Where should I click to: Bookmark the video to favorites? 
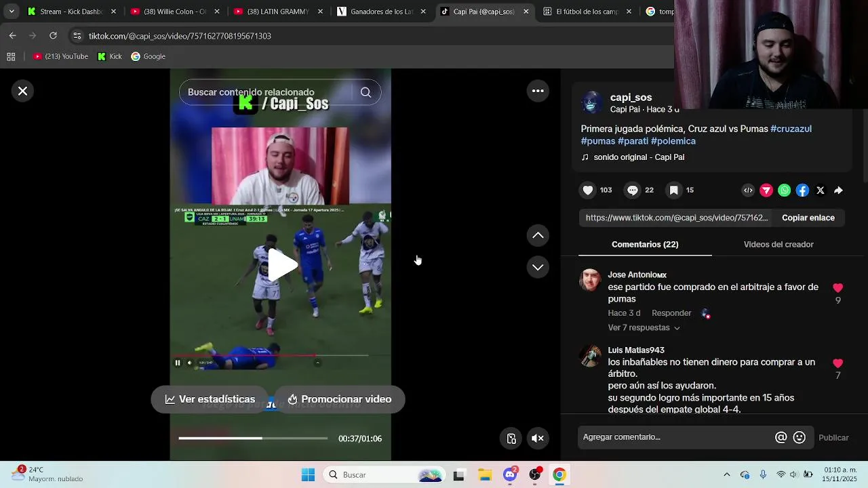tap(674, 190)
